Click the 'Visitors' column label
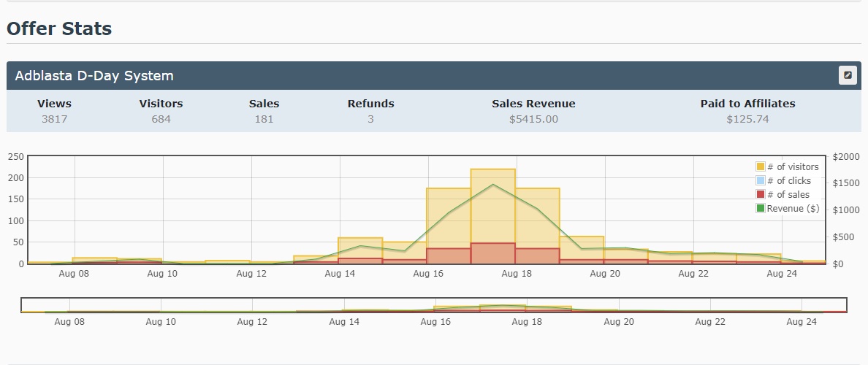 [x=161, y=104]
